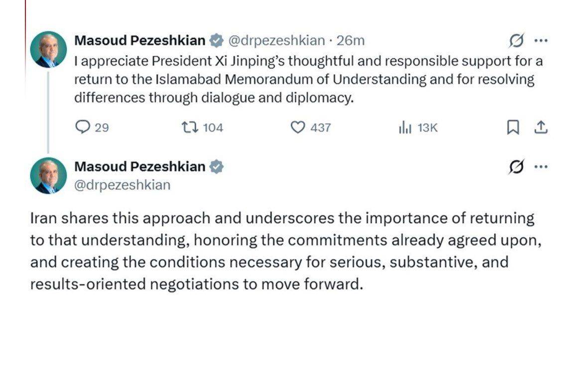
Task: Open Masoud Pezeshkian name link in first tweet
Action: pyautogui.click(x=140, y=40)
